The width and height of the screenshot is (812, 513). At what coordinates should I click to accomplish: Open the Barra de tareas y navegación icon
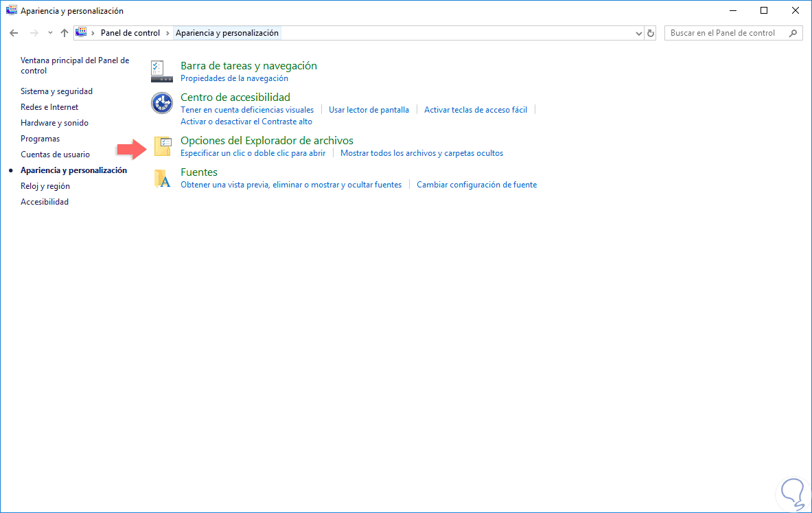point(161,71)
